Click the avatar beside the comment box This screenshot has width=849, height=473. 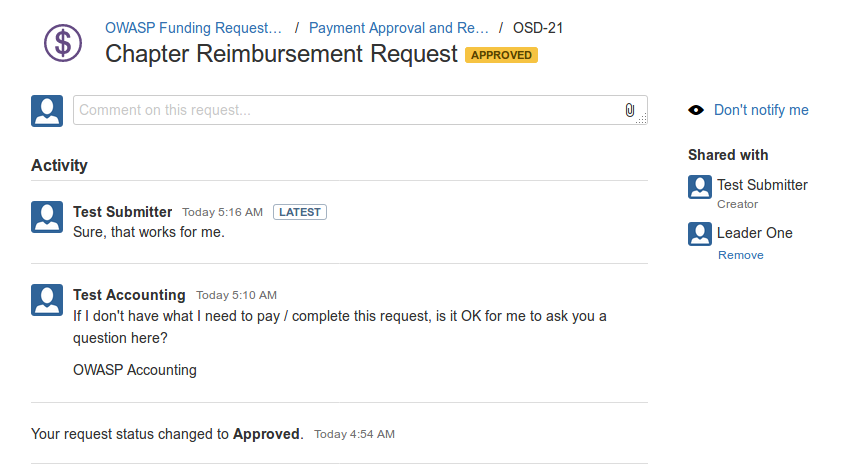[x=47, y=111]
